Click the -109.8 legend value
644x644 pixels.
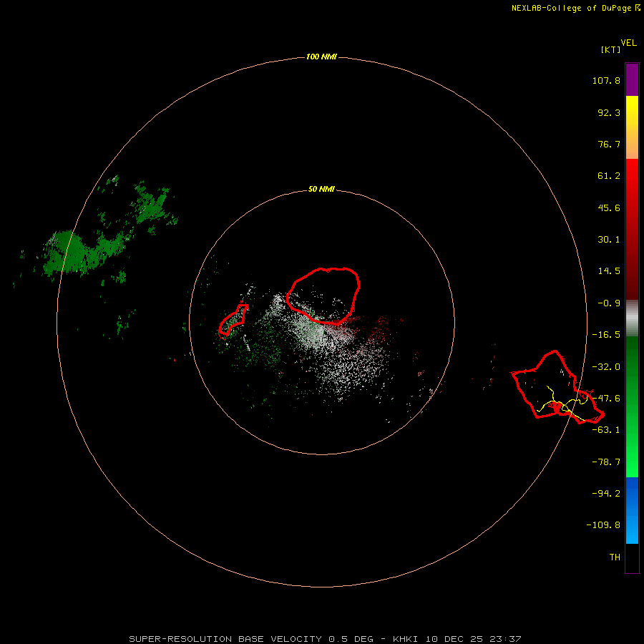point(603,525)
